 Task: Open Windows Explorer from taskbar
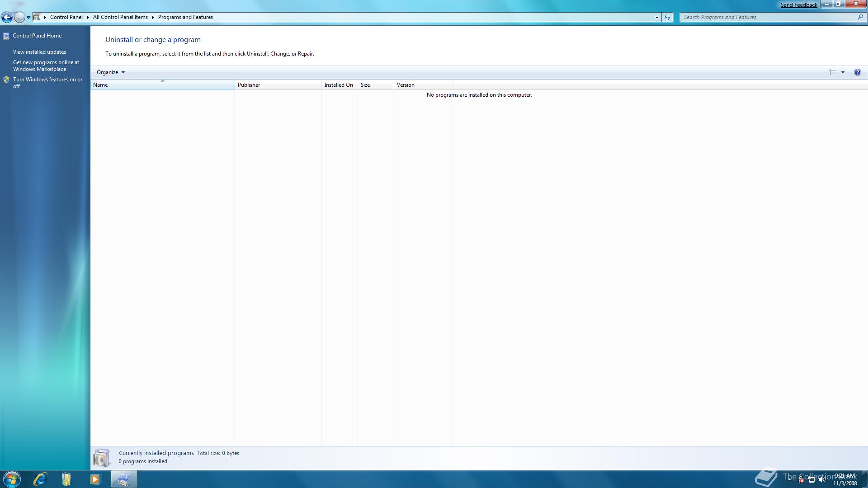point(66,479)
